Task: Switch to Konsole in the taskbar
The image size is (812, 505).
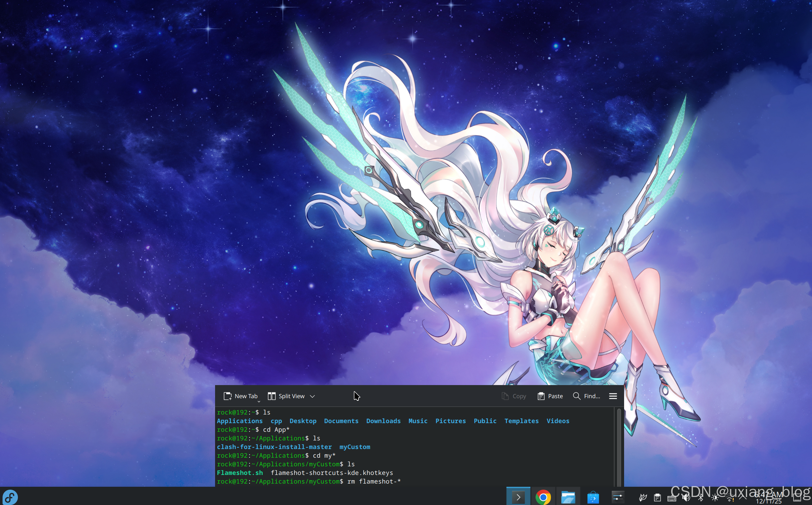Action: [518, 497]
